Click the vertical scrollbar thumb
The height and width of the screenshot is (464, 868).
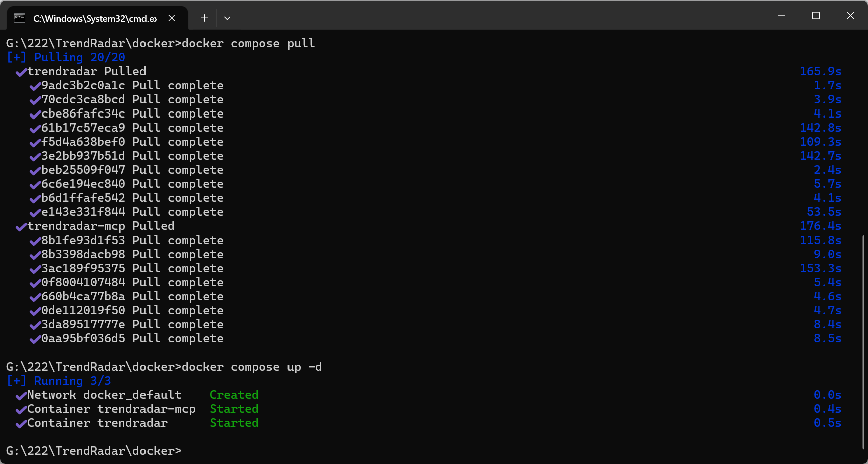(864, 341)
